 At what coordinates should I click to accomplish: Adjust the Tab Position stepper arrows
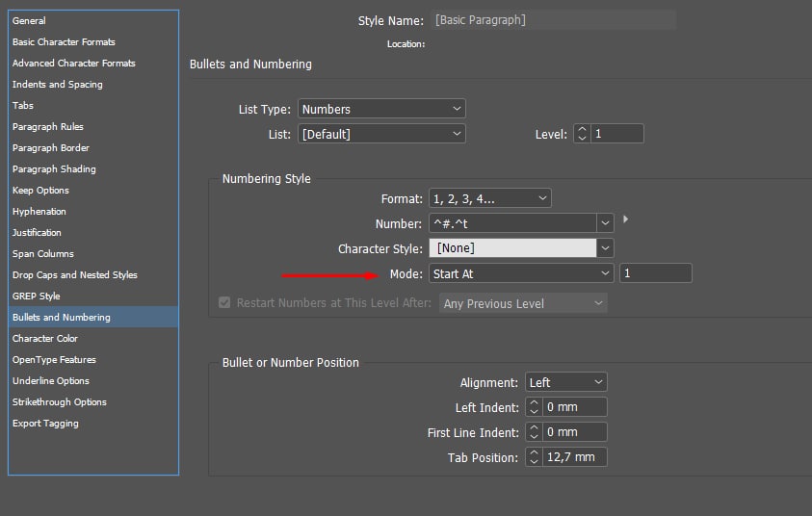(535, 458)
